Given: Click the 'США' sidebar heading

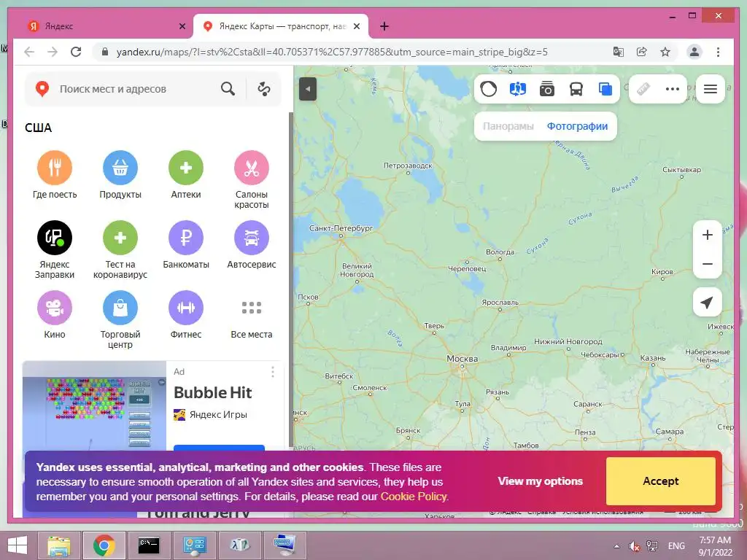Looking at the screenshot, I should pos(38,128).
